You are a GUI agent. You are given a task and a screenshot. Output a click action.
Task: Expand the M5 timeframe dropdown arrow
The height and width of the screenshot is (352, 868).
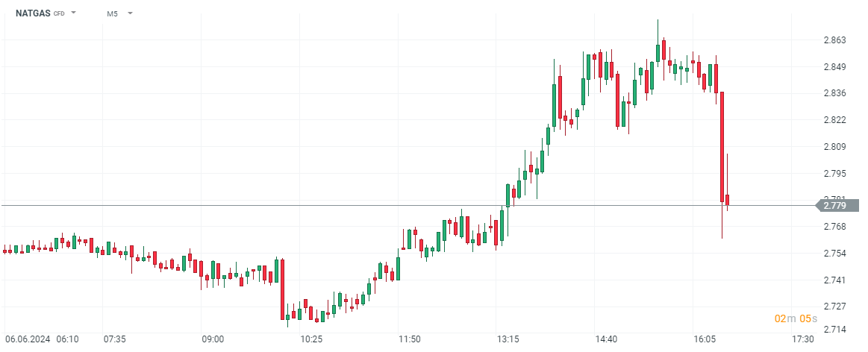(x=130, y=13)
